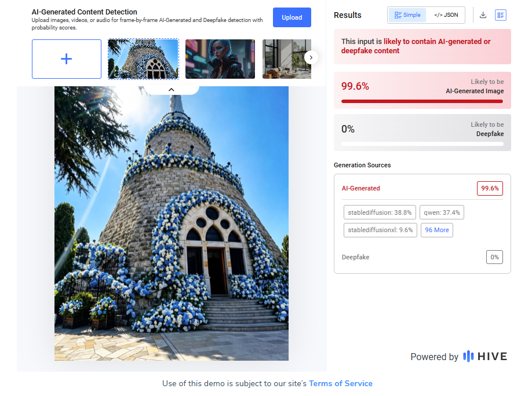The height and width of the screenshot is (396, 532).
Task: Click the stablediffusion 38.8% tag
Action: pos(380,212)
